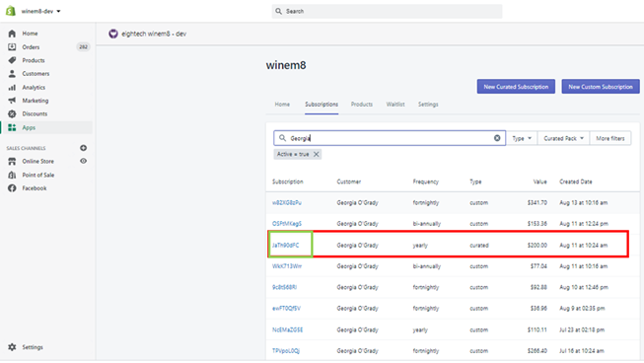
Task: Open the Marketing section
Action: point(36,101)
